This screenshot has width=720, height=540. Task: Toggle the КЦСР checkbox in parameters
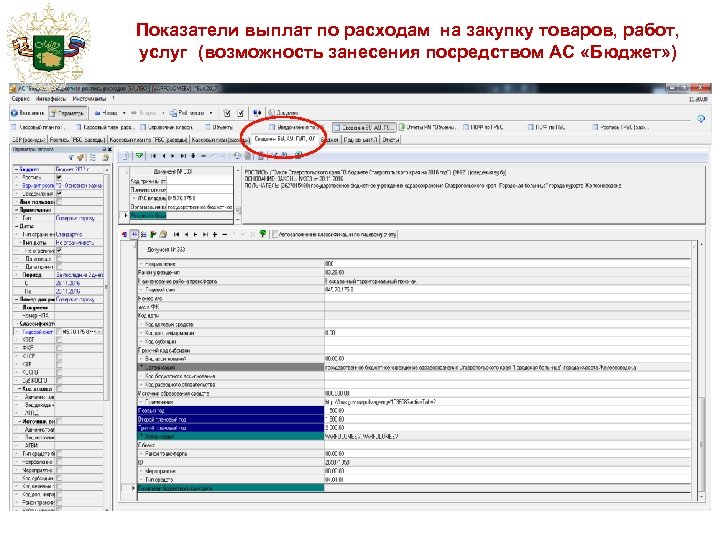pyautogui.click(x=59, y=356)
